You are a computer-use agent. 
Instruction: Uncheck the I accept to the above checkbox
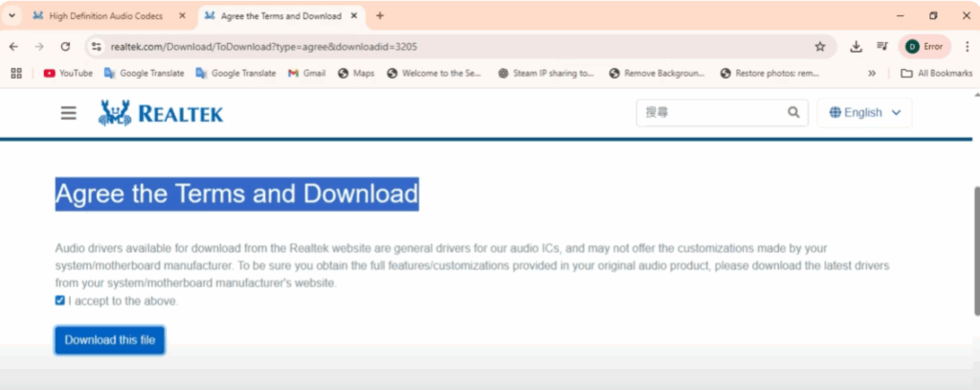pos(60,301)
